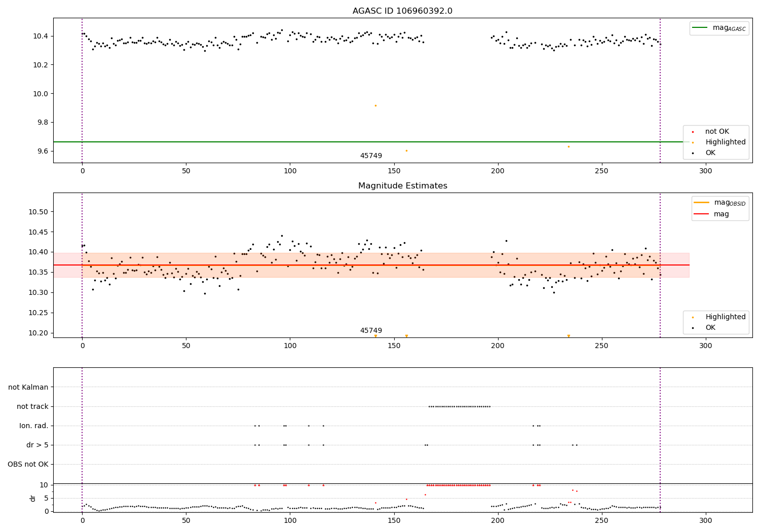Click y-axis tick '9.8' in top plot
760x532 pixels.
tap(43, 123)
